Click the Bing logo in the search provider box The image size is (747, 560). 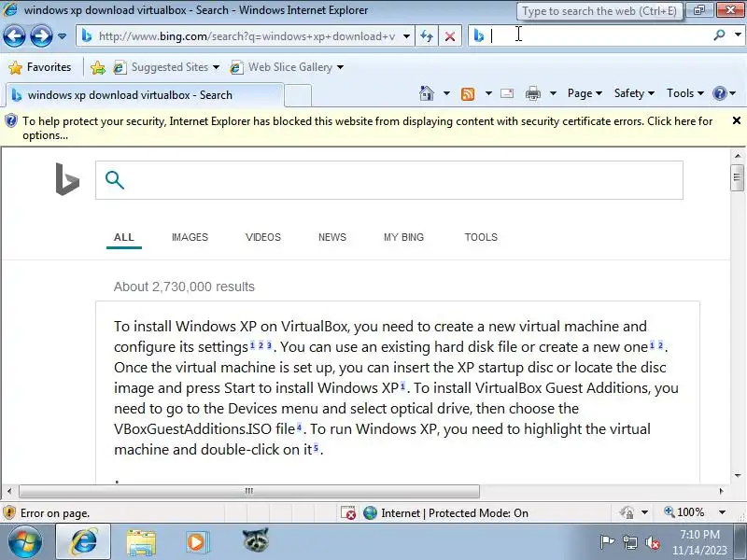[479, 35]
